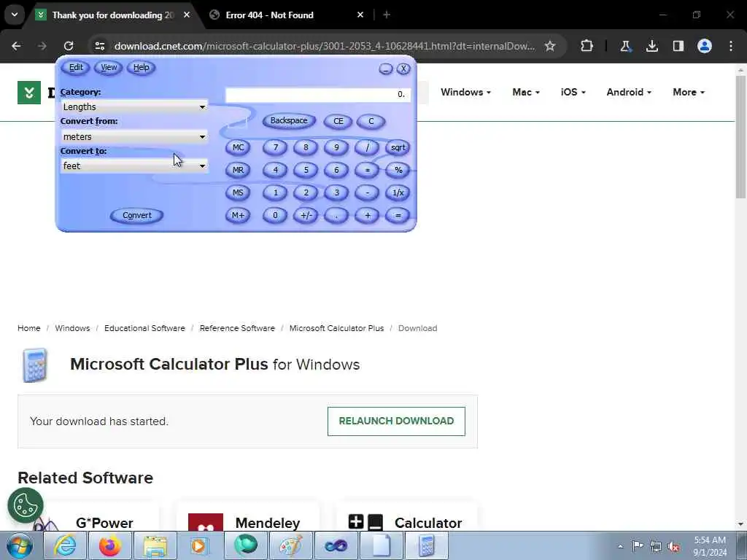Click the Windows Start button
The image size is (747, 560).
[x=20, y=545]
